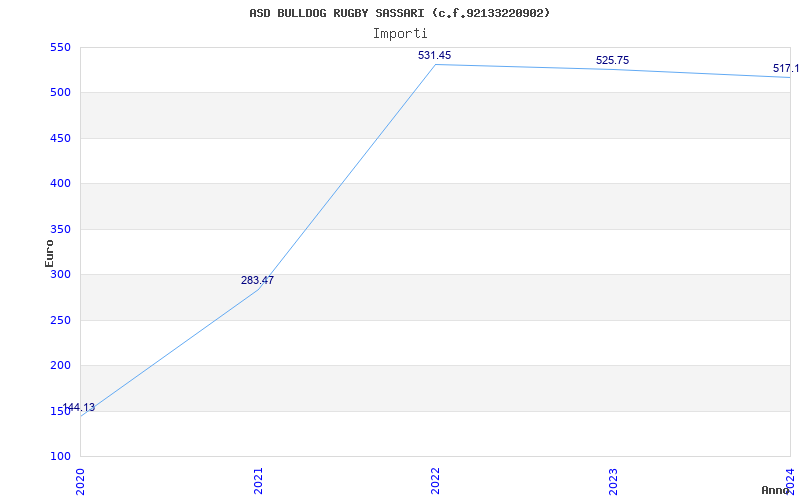
Task: Click the Euro y-axis title
Action: [x=49, y=253]
